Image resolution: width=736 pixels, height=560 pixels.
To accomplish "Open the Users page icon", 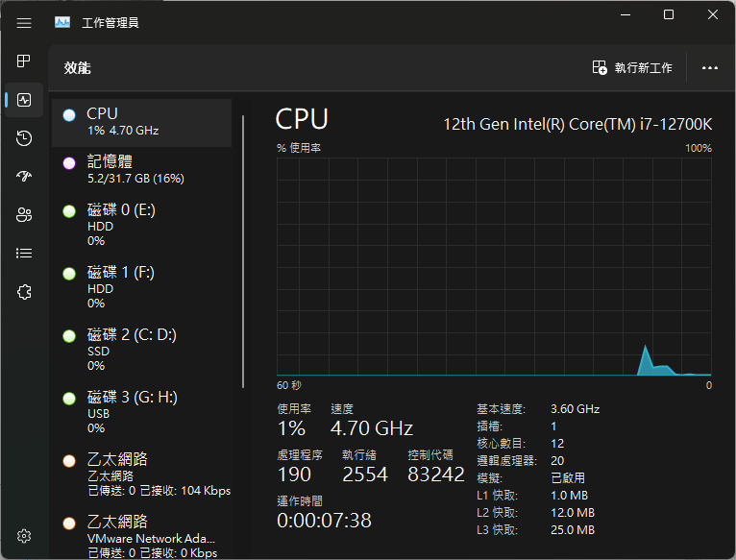I will (24, 215).
